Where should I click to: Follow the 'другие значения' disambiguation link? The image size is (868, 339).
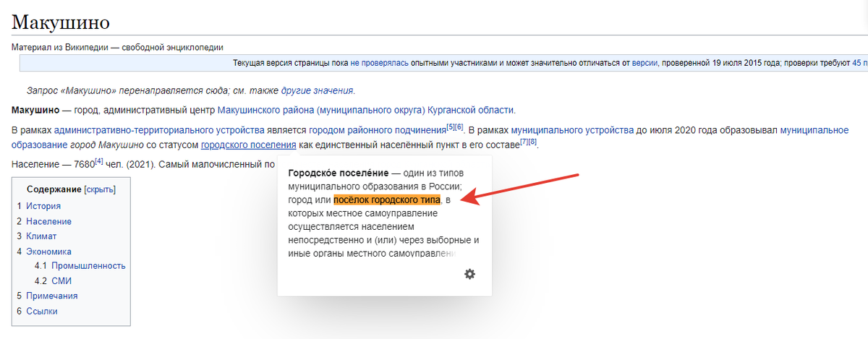317,91
